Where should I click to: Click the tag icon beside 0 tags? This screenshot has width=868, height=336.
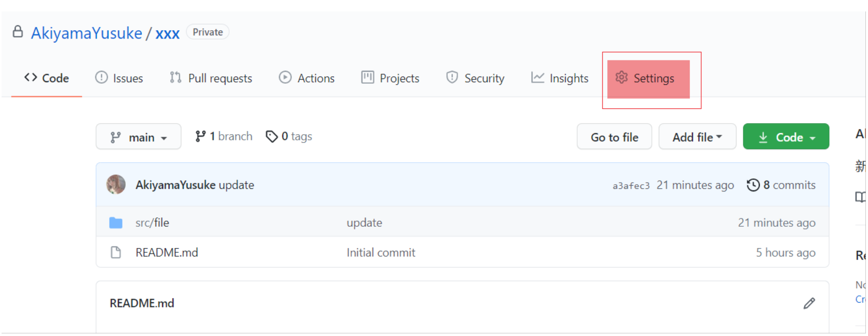(272, 136)
